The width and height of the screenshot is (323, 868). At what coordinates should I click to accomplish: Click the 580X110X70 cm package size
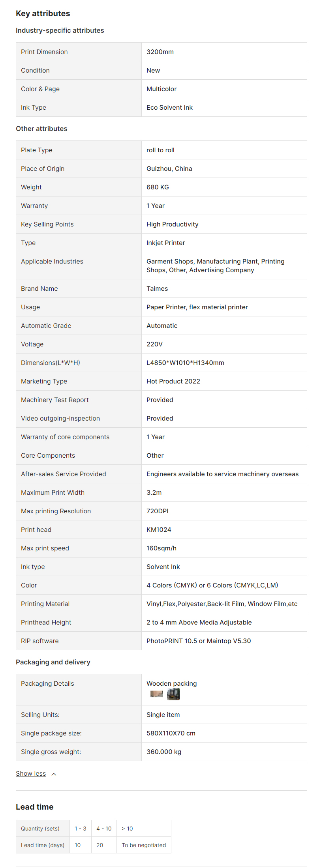(171, 733)
